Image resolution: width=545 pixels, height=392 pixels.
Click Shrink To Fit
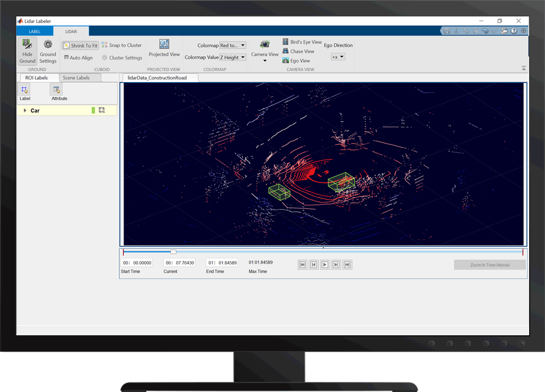[80, 45]
